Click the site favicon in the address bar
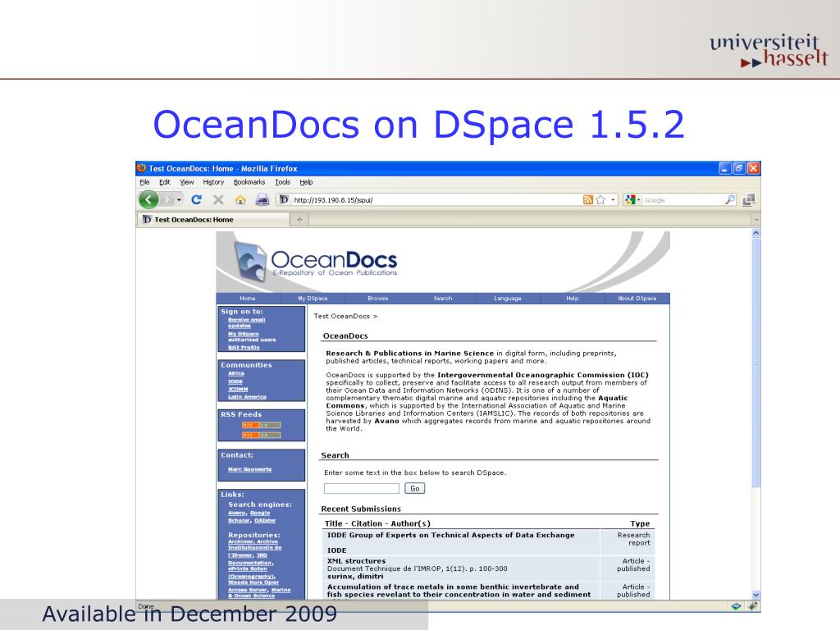The width and height of the screenshot is (840, 630). click(x=284, y=200)
